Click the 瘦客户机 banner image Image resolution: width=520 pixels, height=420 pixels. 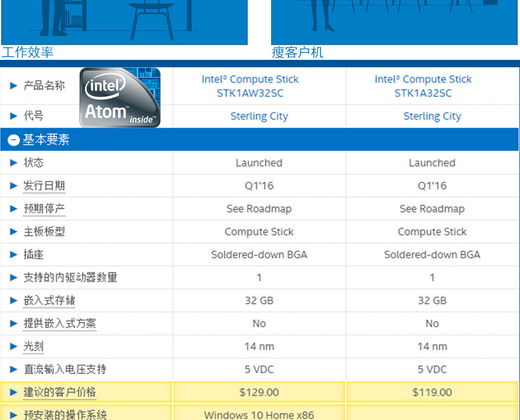394,22
